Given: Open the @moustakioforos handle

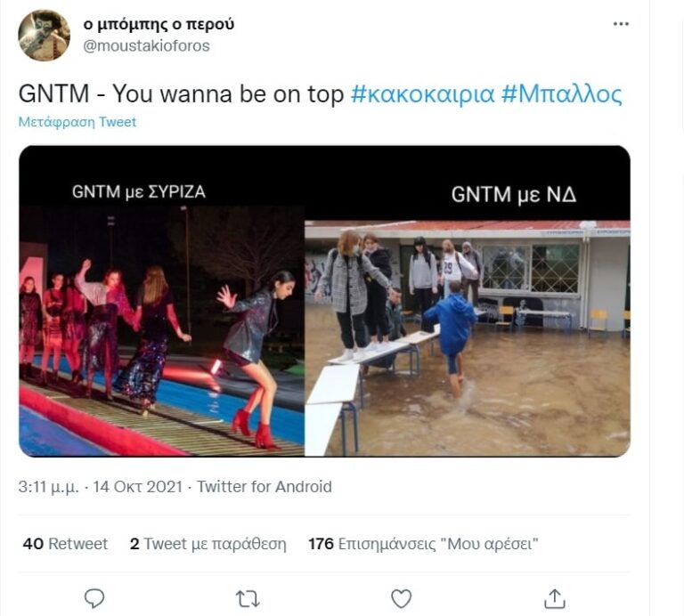Looking at the screenshot, I should [x=146, y=45].
